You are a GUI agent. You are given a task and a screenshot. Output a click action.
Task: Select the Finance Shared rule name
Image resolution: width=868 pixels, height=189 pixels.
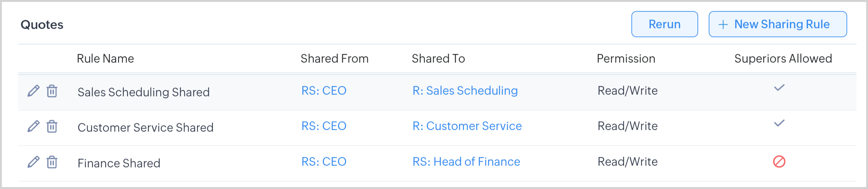coord(119,164)
